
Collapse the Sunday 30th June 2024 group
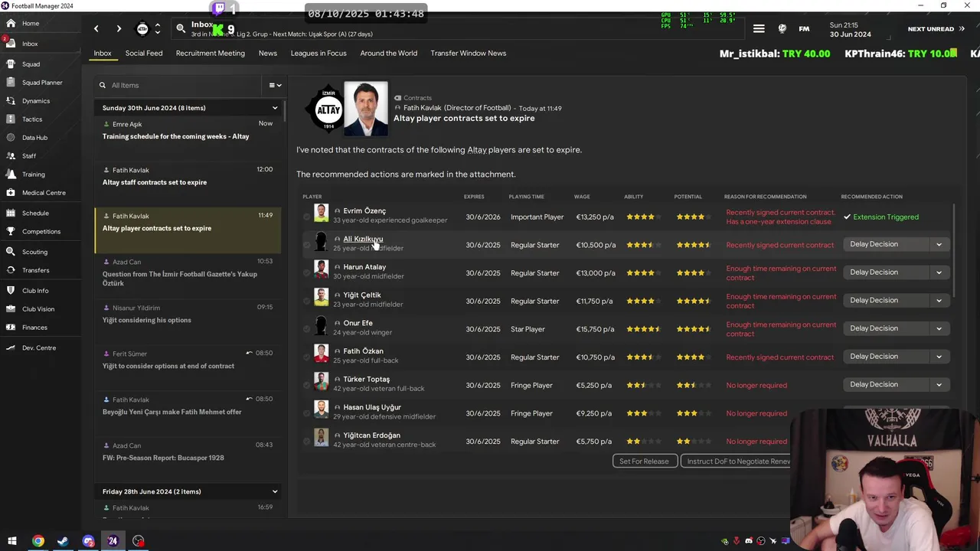(275, 108)
